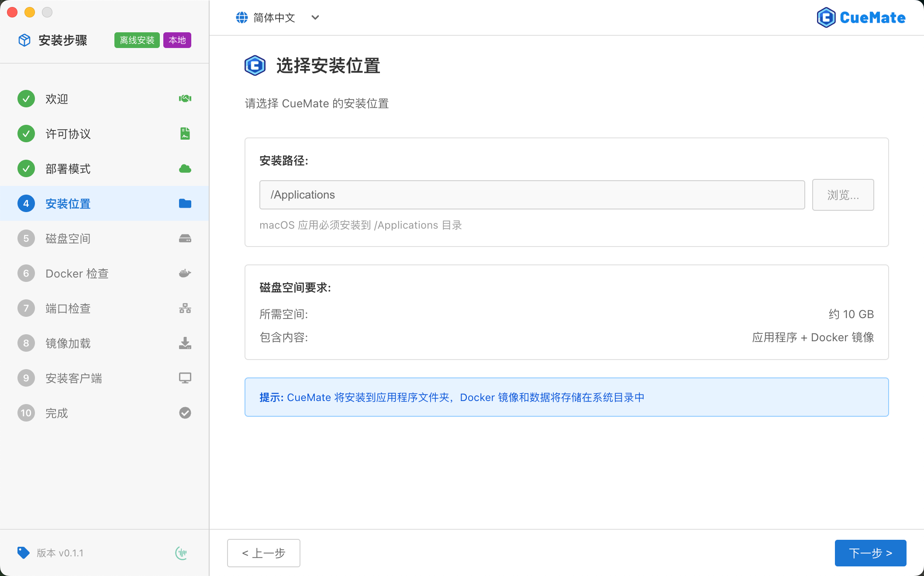924x576 pixels.
Task: Click the handshake icon beside 欢迎
Action: pyautogui.click(x=185, y=99)
